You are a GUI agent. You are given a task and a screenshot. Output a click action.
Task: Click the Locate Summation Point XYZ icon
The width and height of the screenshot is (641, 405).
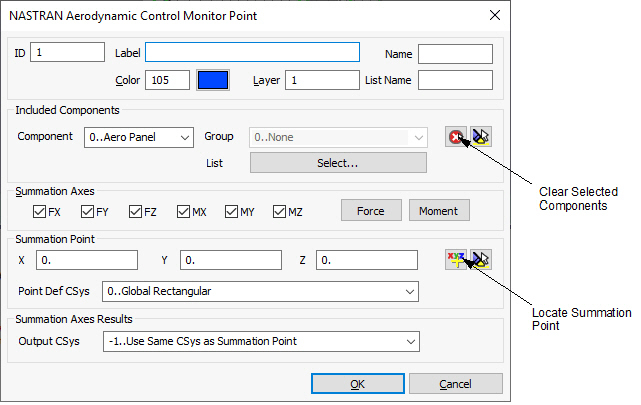point(456,260)
